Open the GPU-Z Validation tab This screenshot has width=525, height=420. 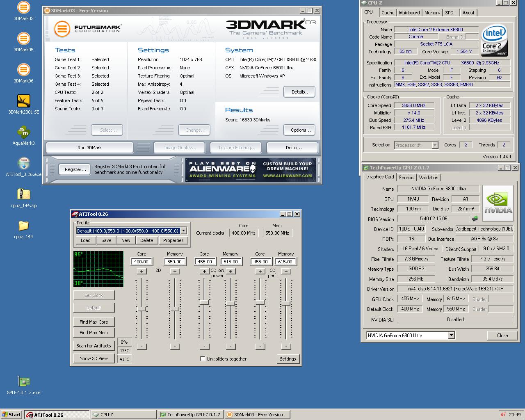click(429, 177)
